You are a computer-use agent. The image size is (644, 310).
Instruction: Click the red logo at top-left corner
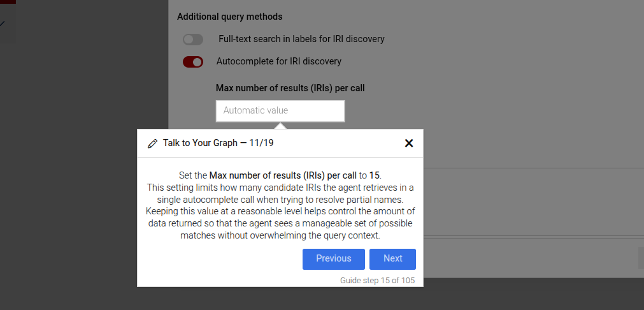(8, 3)
